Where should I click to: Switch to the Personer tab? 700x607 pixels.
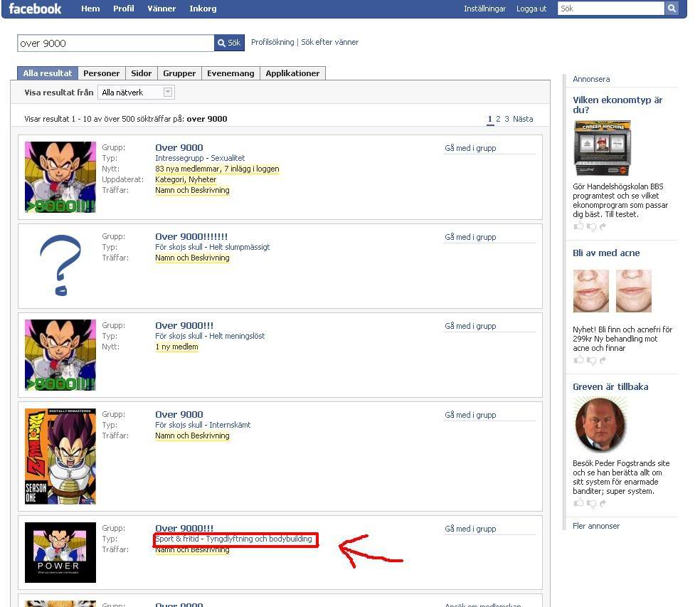coord(101,73)
